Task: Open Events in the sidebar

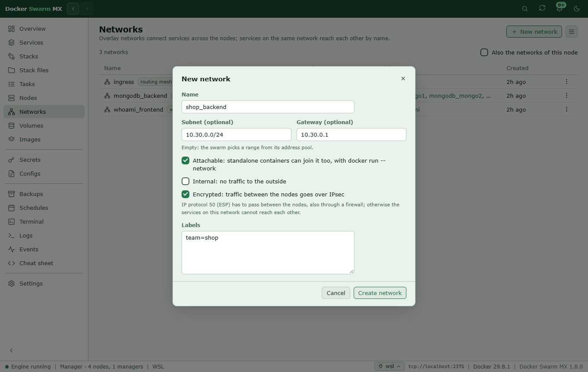Action: [x=44, y=249]
